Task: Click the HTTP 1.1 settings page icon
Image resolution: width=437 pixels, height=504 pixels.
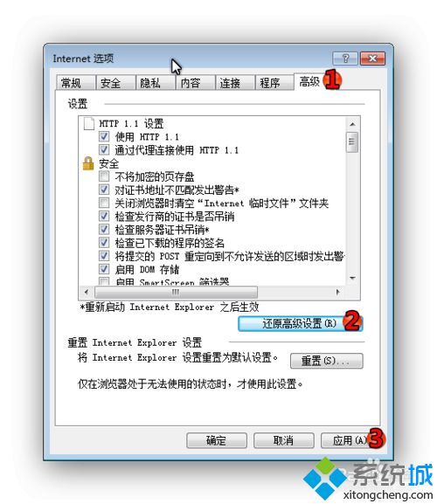Action: 89,123
